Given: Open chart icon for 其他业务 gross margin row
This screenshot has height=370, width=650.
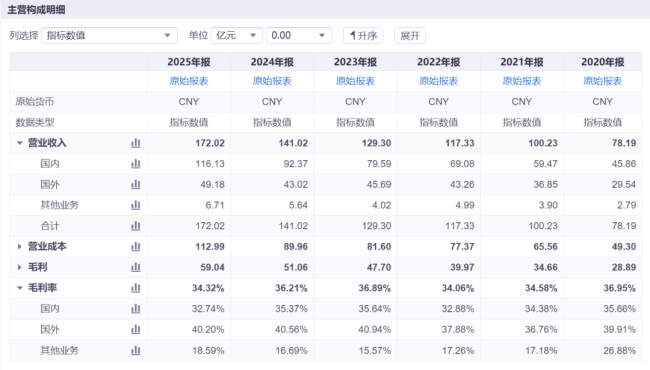Looking at the screenshot, I should (136, 351).
